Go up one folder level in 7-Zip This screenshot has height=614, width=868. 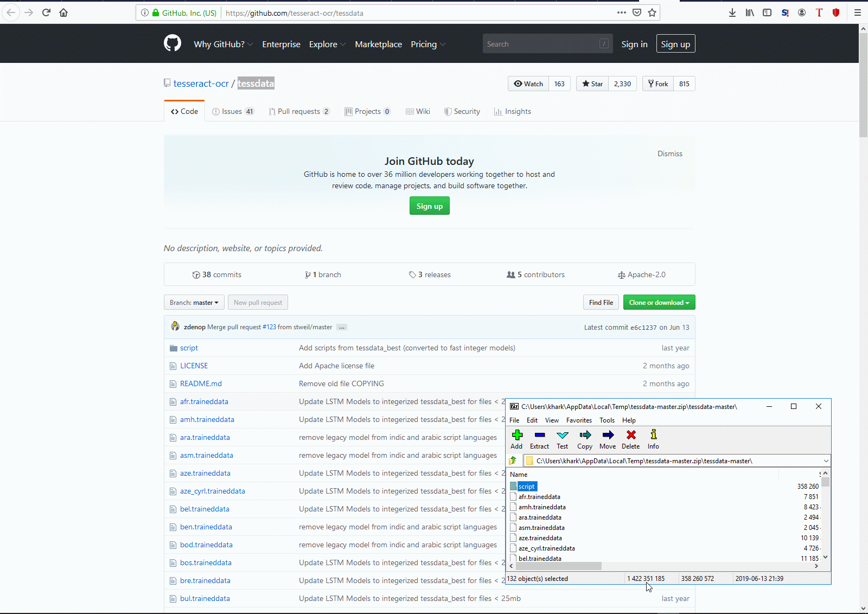pos(513,460)
